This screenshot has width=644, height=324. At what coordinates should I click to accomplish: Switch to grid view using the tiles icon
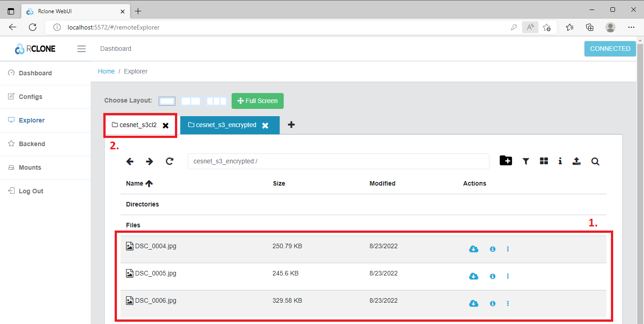point(544,161)
